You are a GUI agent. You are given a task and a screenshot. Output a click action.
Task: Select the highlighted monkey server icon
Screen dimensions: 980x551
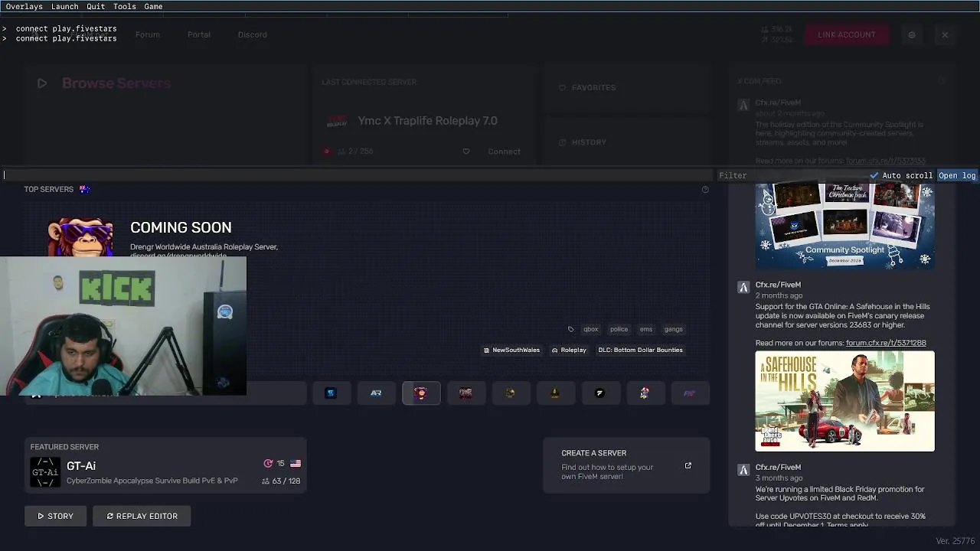tap(421, 393)
